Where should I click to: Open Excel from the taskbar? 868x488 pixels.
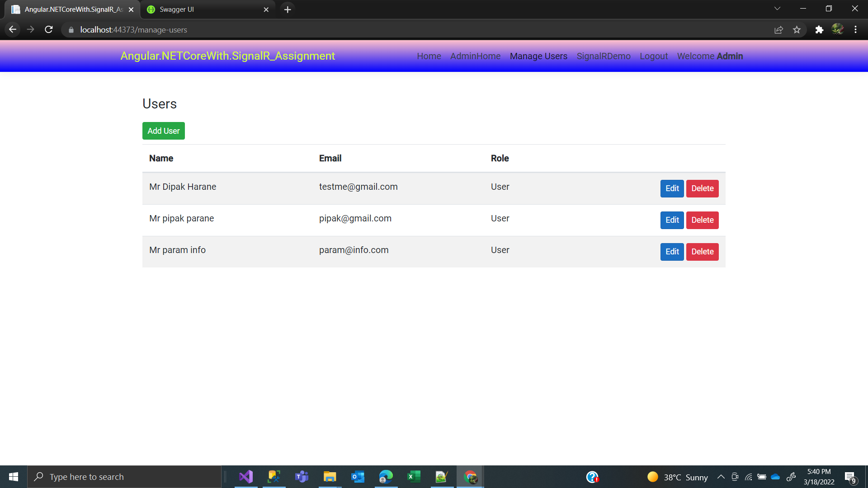[x=414, y=477]
